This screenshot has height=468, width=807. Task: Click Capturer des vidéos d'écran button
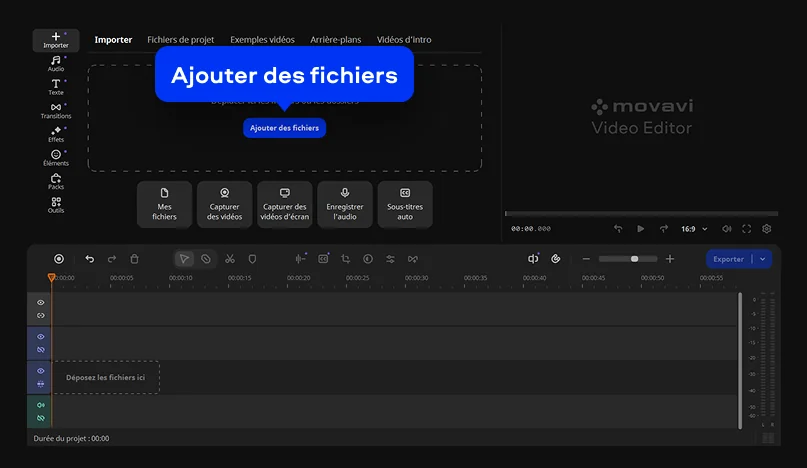[285, 204]
